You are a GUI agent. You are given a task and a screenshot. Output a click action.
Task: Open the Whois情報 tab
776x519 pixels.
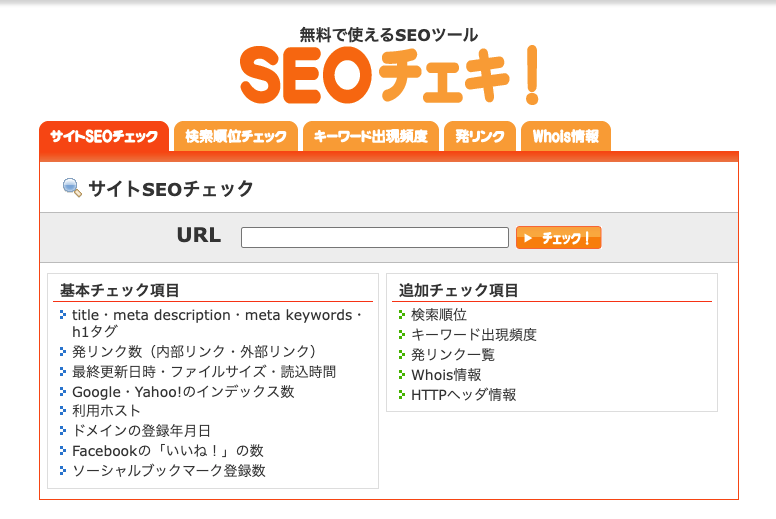point(566,137)
